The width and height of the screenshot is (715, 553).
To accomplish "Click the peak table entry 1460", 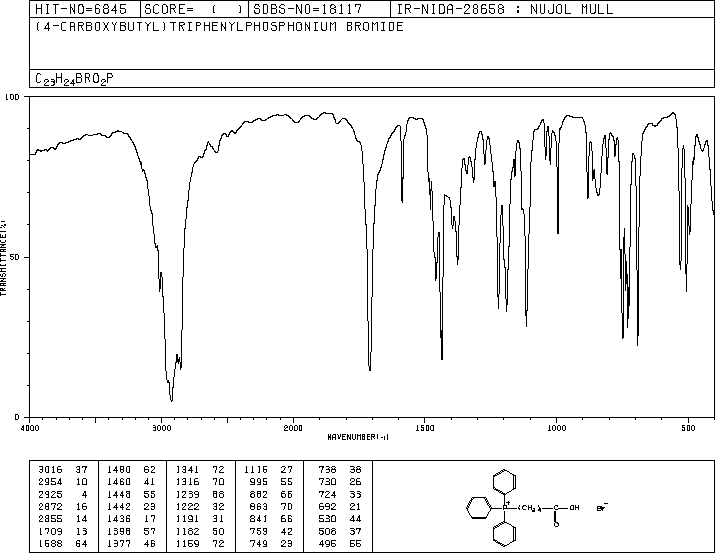I will pos(119,482).
